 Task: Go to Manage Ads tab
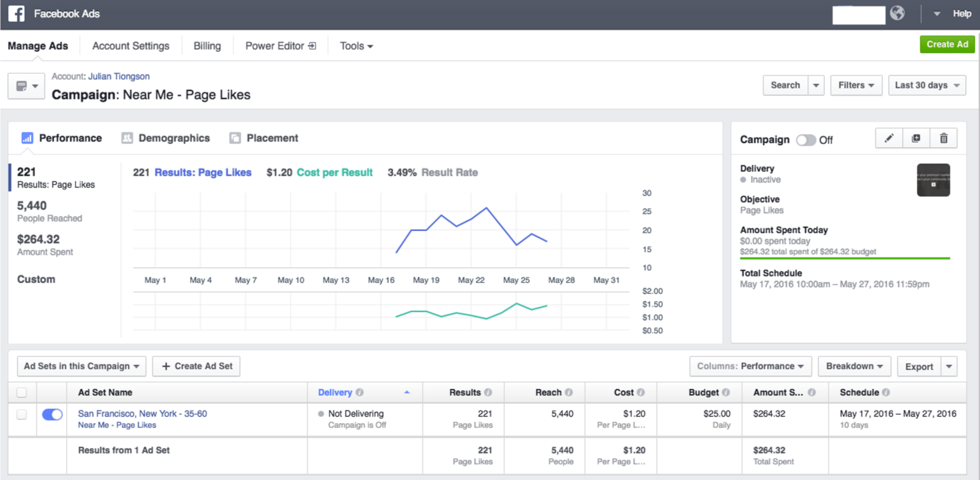(38, 46)
